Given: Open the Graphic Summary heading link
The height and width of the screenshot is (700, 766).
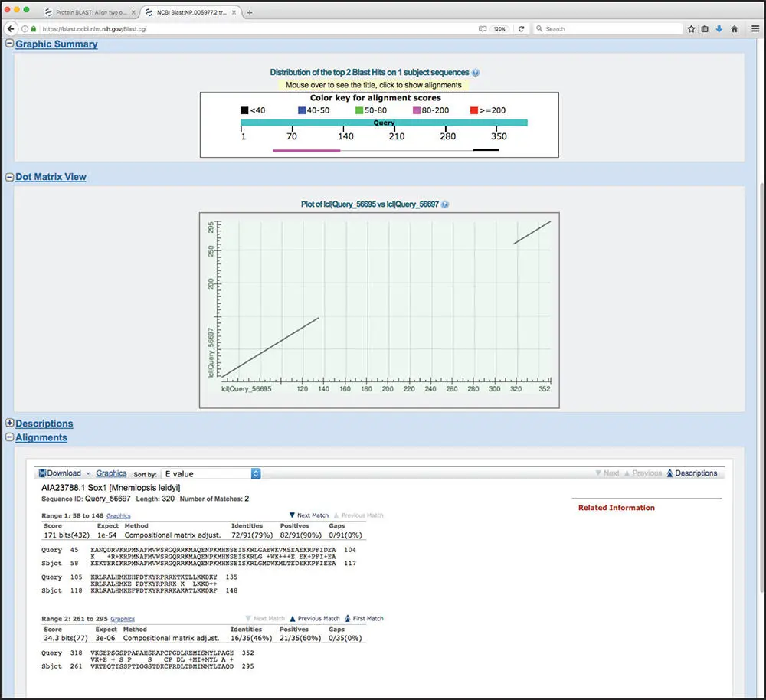Looking at the screenshot, I should coord(56,44).
